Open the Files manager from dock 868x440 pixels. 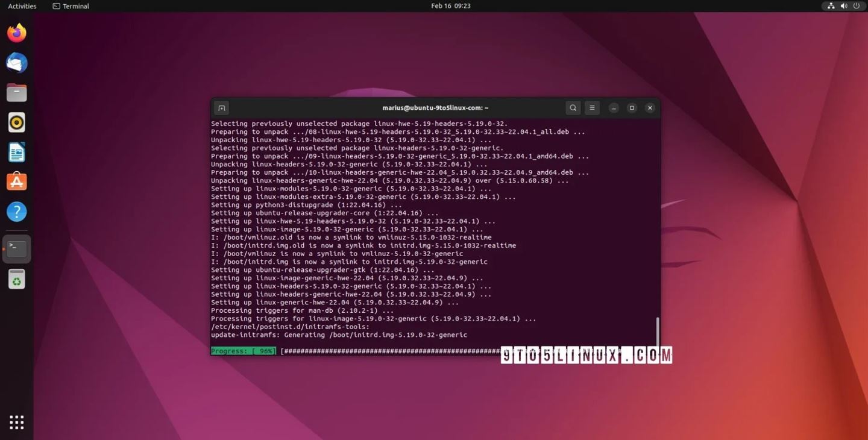pos(17,93)
